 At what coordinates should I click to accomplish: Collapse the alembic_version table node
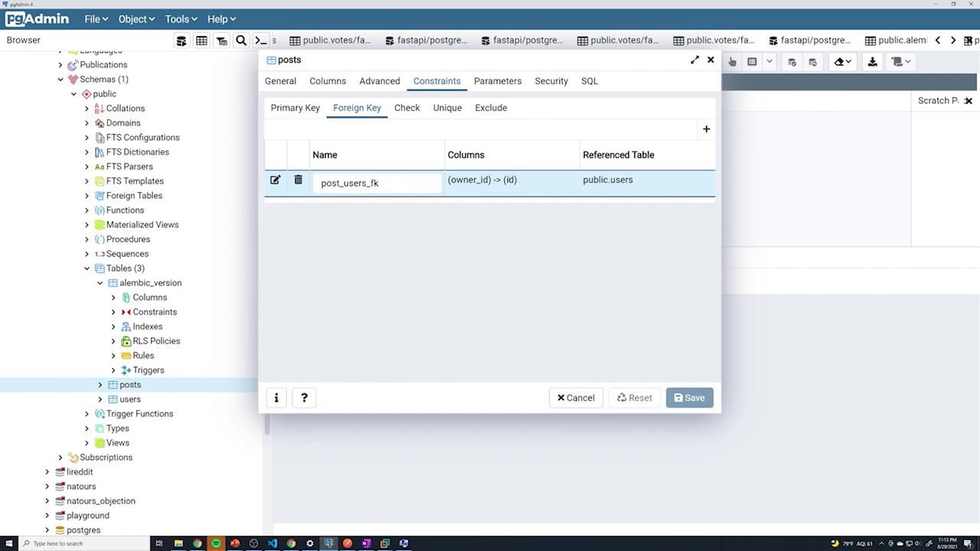coord(100,283)
